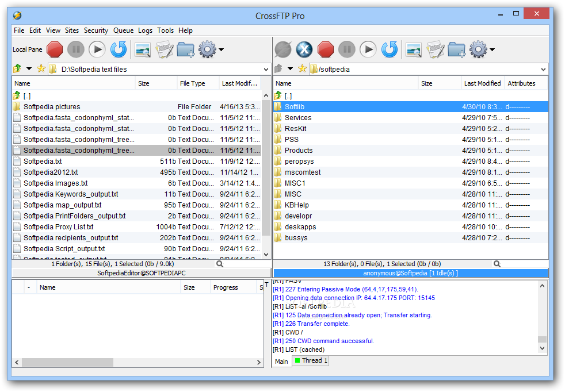The height and width of the screenshot is (392, 565).
Task: Go up one level in local pane
Action: point(17,68)
